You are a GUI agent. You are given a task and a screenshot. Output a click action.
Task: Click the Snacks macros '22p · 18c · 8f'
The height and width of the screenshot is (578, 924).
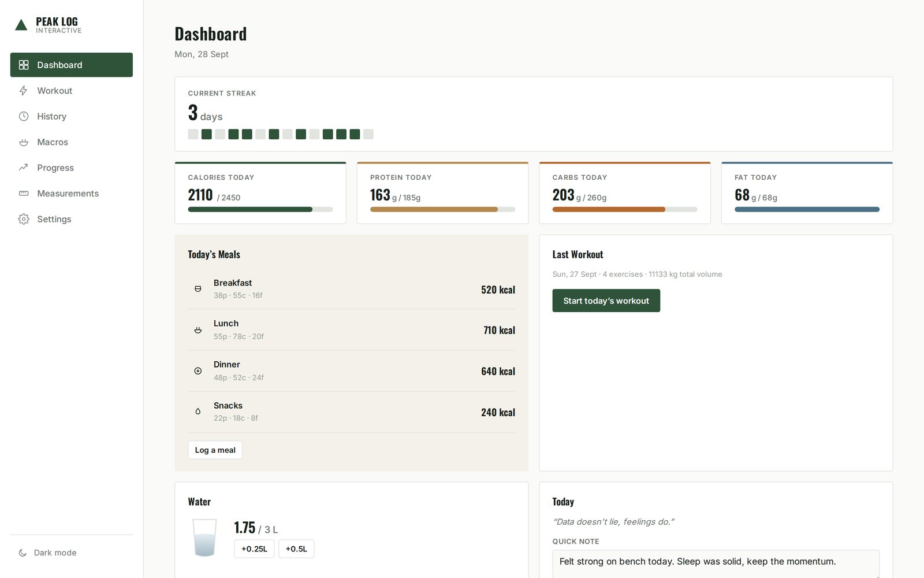tap(236, 418)
